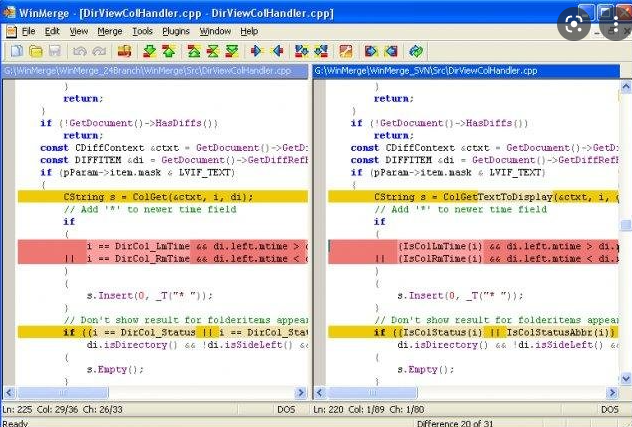Click left pane red line 'i == DirCol_RmTime'
This screenshot has width=632, height=427.
162,258
